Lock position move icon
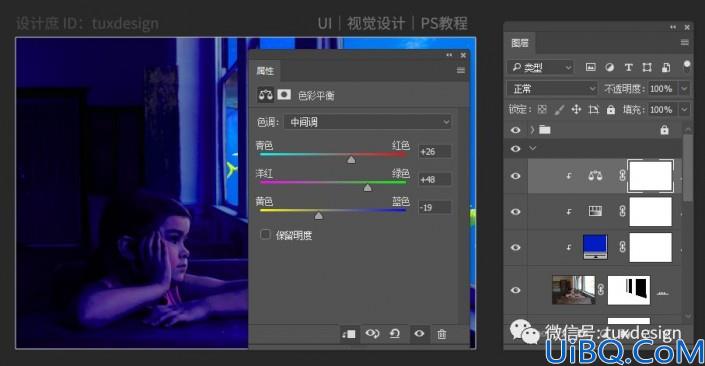Viewport: 705px width, 366px height. point(576,109)
